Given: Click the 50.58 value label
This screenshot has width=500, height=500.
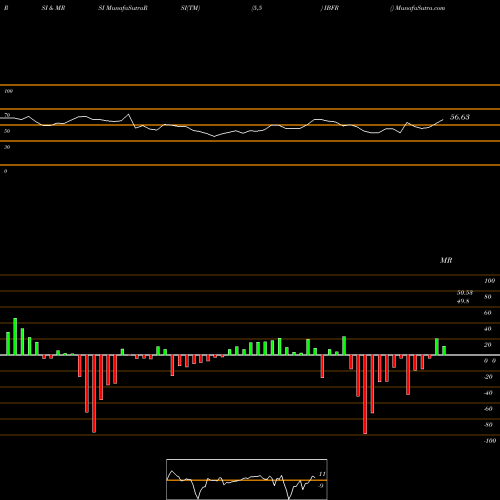Looking at the screenshot, I should pyautogui.click(x=465, y=293).
